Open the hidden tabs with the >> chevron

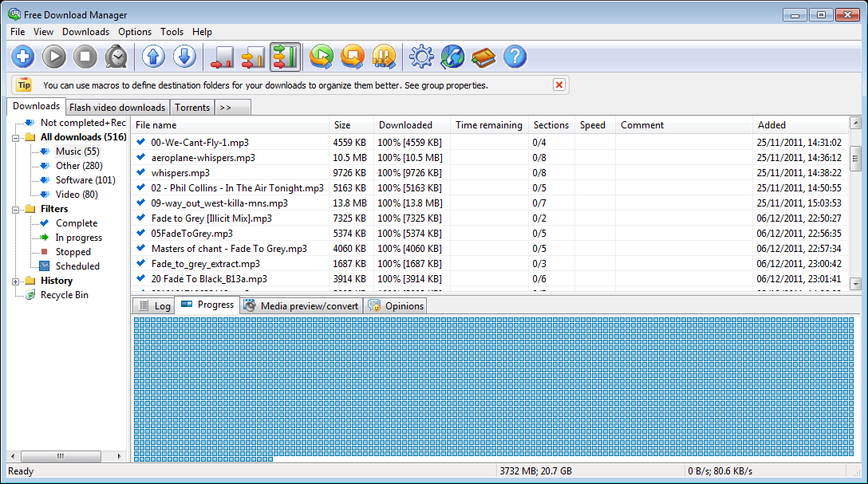tap(229, 107)
